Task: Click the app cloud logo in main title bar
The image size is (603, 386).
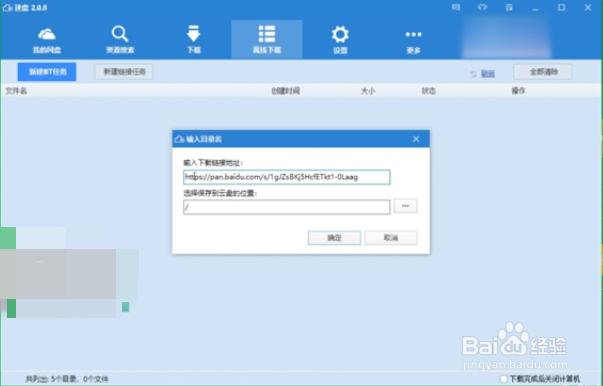Action: pyautogui.click(x=7, y=7)
